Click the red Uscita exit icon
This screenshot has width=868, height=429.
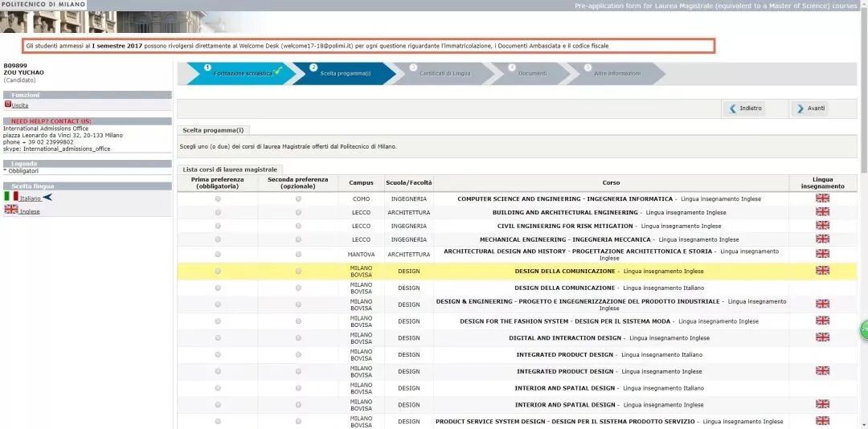point(8,104)
